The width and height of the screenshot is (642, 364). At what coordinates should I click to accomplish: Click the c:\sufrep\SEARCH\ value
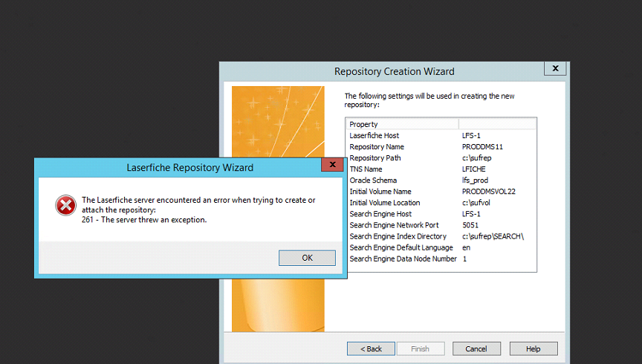click(493, 236)
